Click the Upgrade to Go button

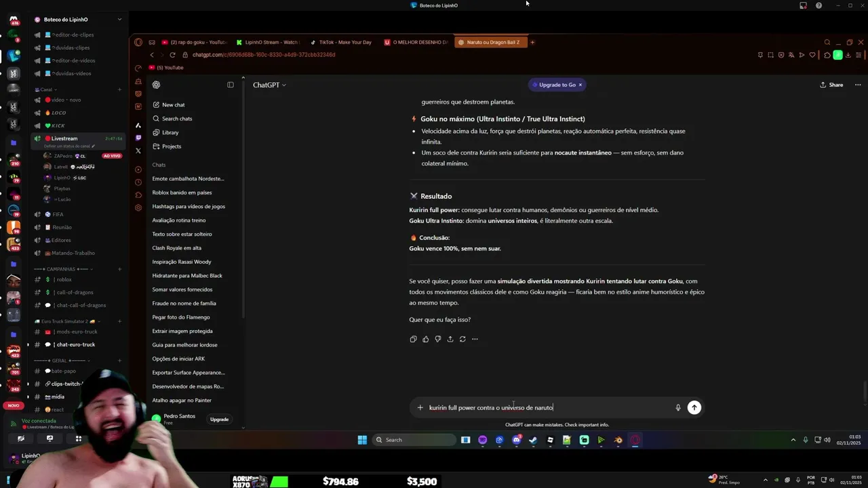(557, 85)
